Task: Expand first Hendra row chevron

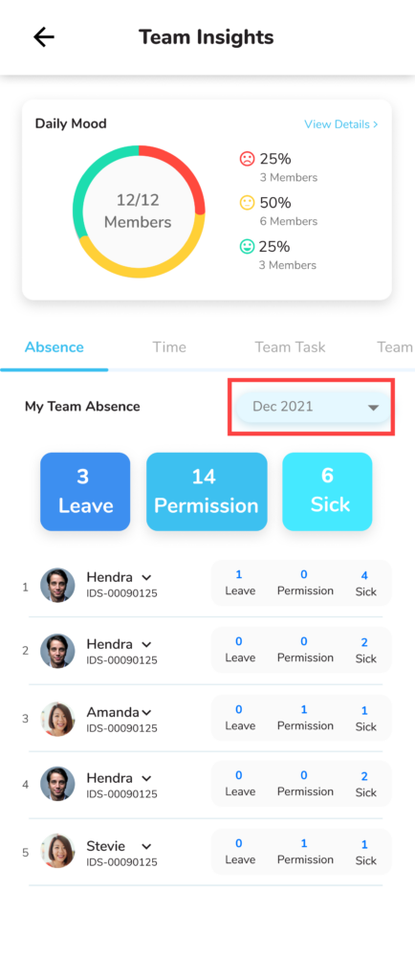Action: tap(146, 577)
